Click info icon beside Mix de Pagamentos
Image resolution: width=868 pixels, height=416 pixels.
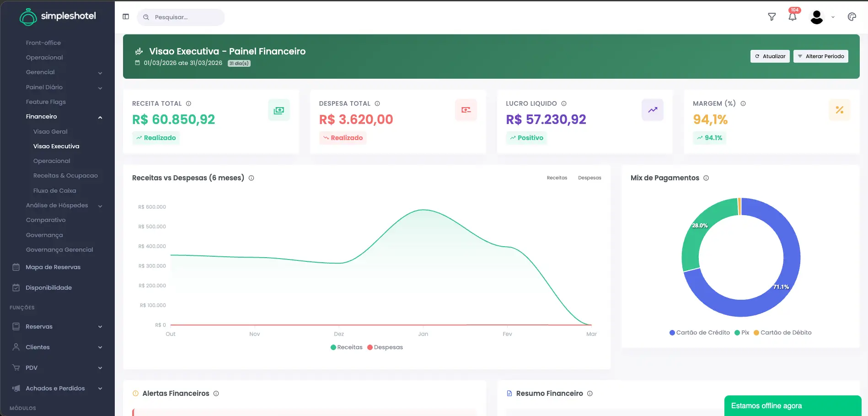(x=706, y=178)
